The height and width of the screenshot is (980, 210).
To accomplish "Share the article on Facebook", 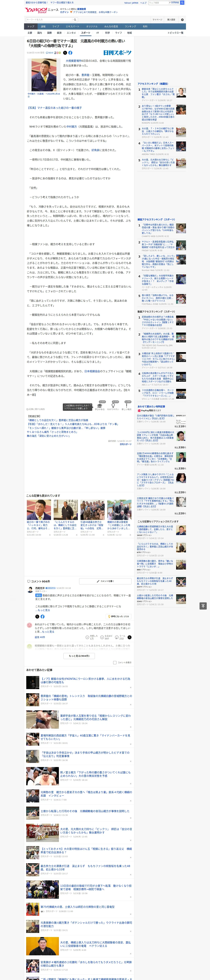I will 70,53.
